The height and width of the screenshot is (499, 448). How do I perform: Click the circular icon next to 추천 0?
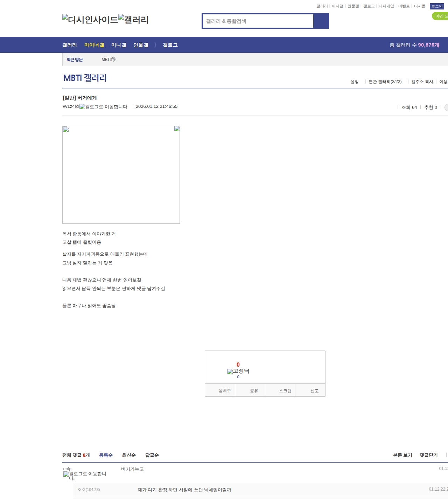[x=446, y=108]
